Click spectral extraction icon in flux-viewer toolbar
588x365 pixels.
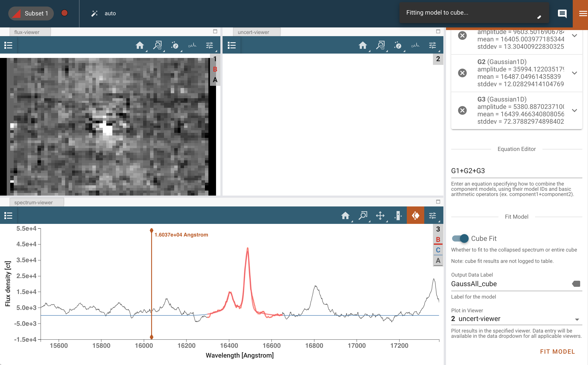click(x=192, y=45)
